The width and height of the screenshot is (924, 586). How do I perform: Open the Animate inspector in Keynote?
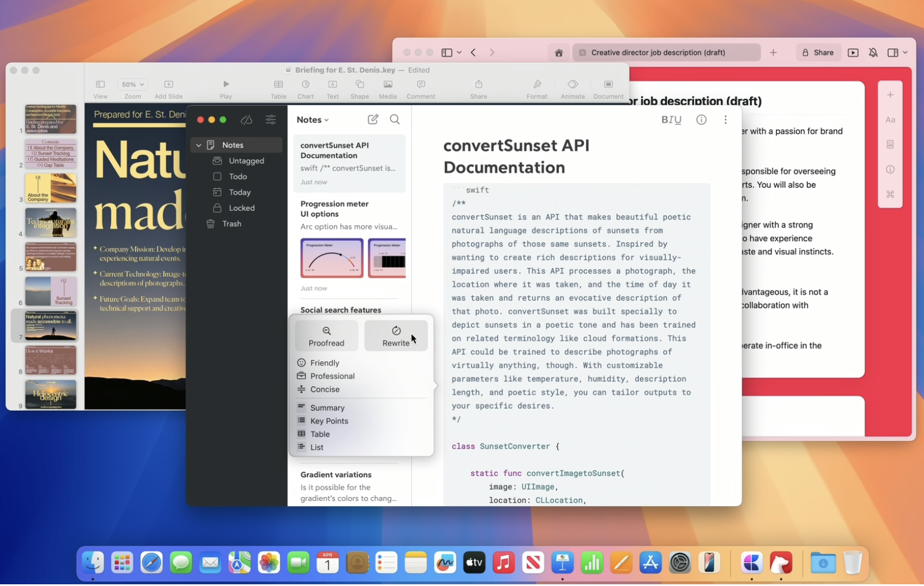click(x=573, y=89)
